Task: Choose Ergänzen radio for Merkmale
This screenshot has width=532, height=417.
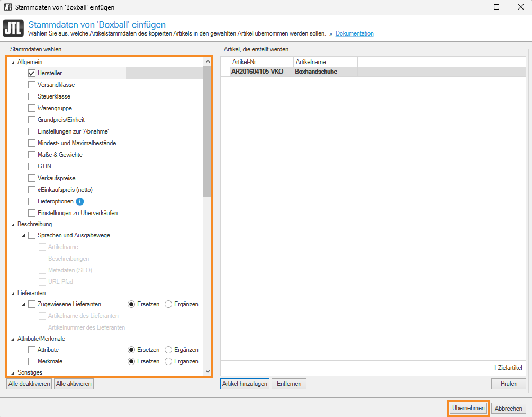Action: coord(169,361)
